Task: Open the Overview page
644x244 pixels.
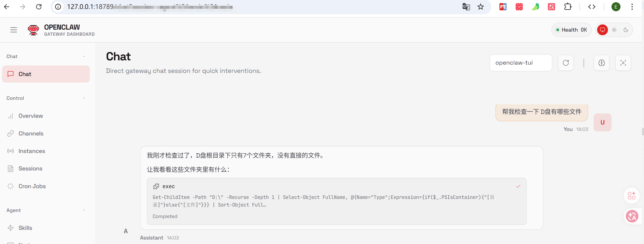Action: [x=30, y=116]
